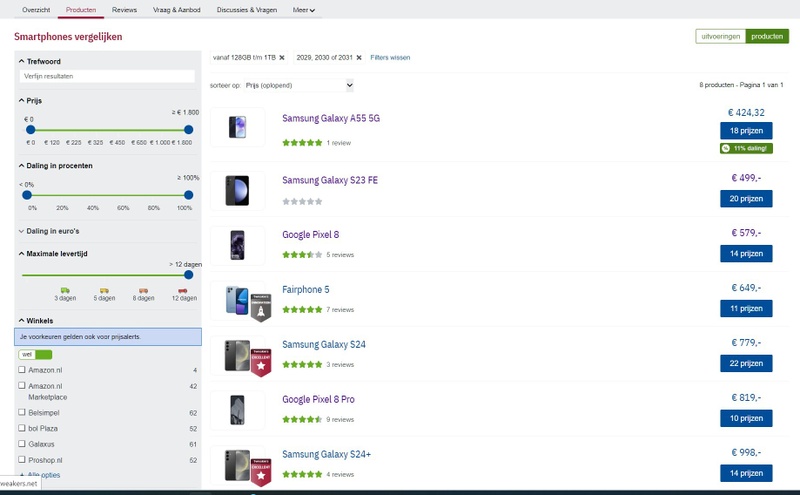Collapse the Winkels filter section
800x495 pixels.
pyautogui.click(x=36, y=320)
